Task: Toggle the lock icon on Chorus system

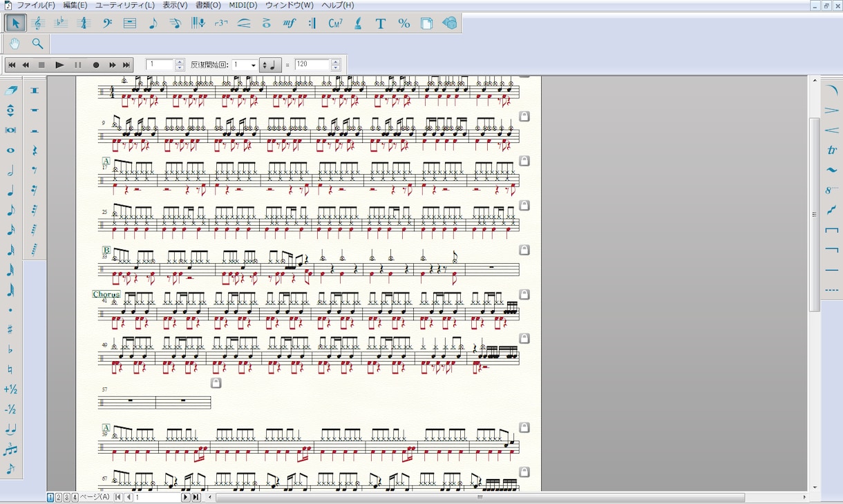Action: coord(524,295)
